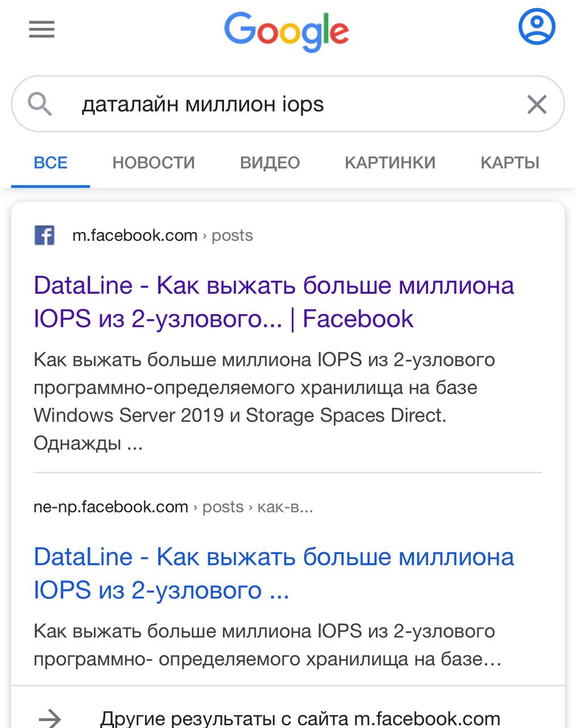Switch to the КАРТИНКИ tab

coord(390,163)
